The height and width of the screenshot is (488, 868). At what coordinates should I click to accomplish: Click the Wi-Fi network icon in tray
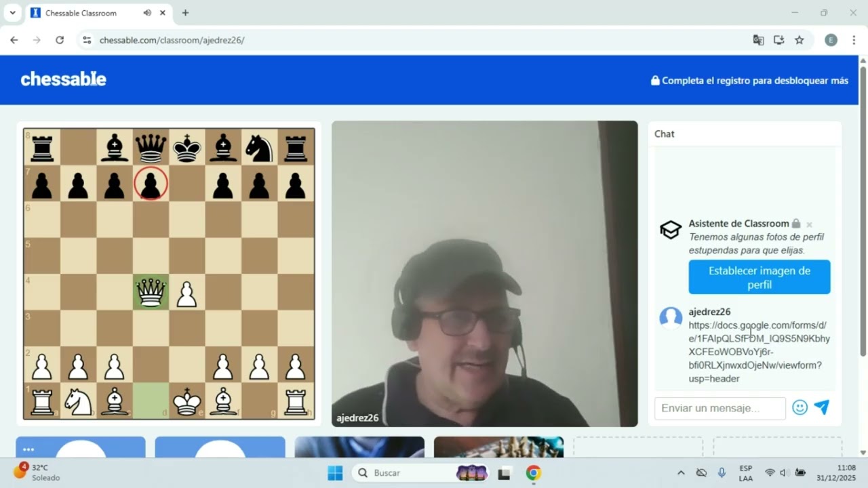[x=770, y=472]
